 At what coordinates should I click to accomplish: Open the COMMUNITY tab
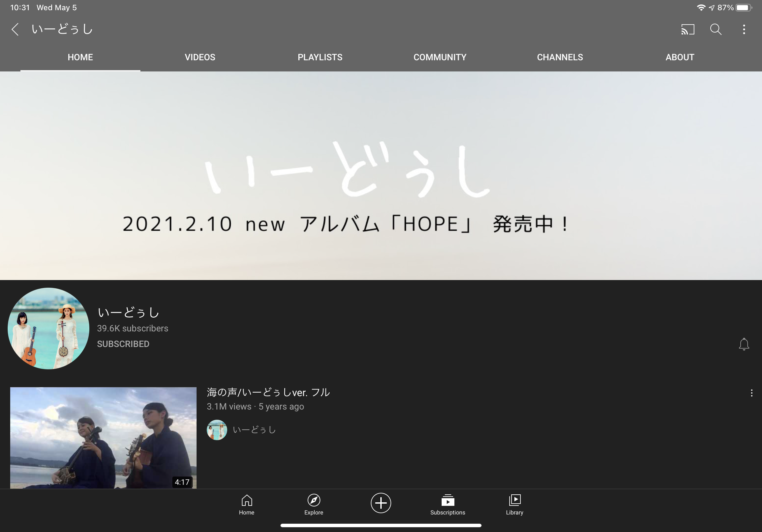(440, 57)
